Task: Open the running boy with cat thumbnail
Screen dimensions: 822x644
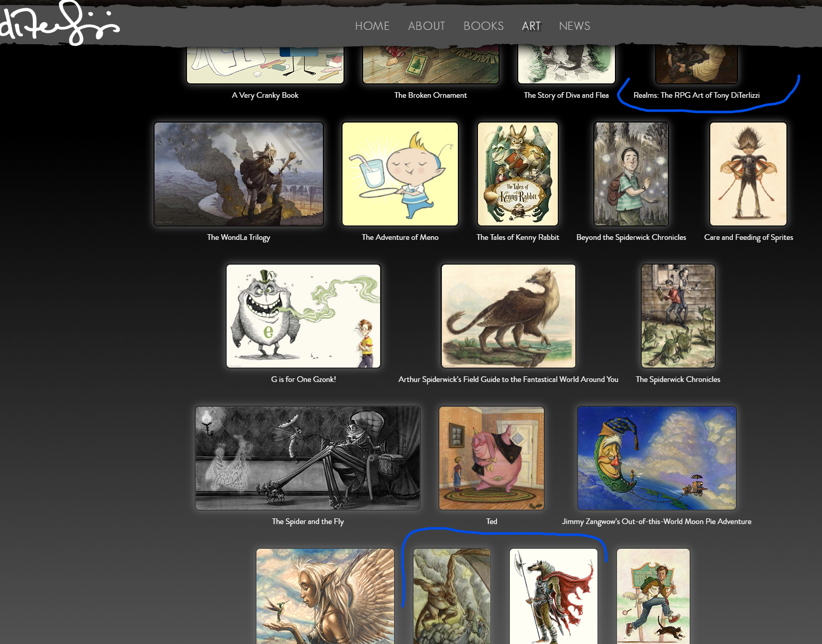Action: coord(653,596)
